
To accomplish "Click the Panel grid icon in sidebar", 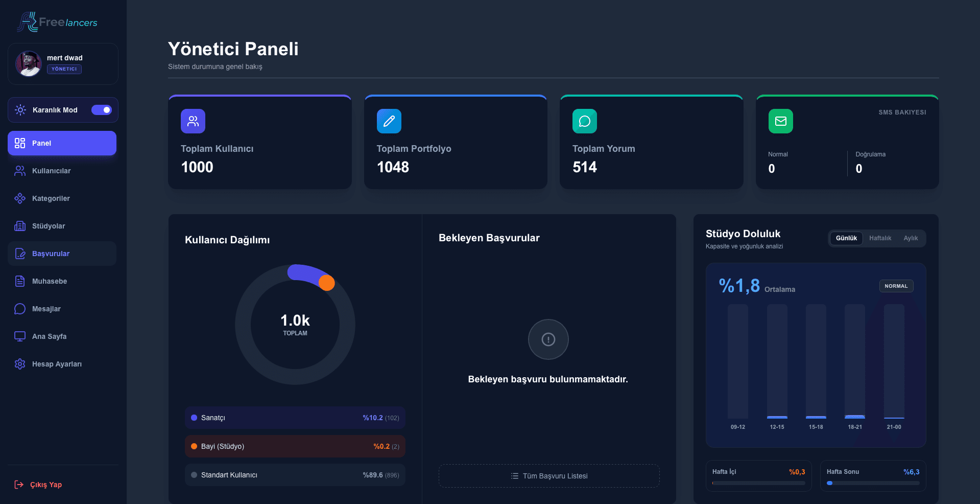I will click(x=20, y=143).
